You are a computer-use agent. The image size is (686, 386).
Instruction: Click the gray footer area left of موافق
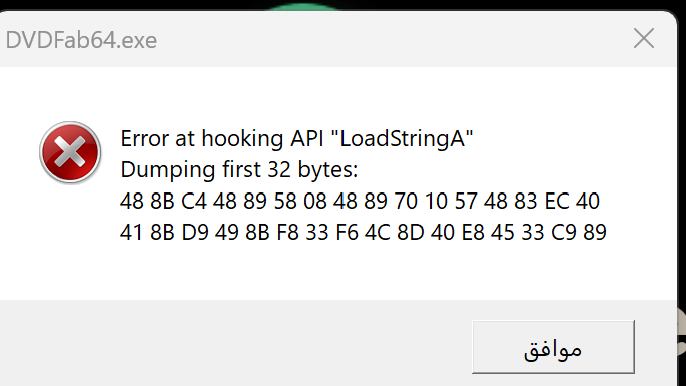click(x=235, y=344)
